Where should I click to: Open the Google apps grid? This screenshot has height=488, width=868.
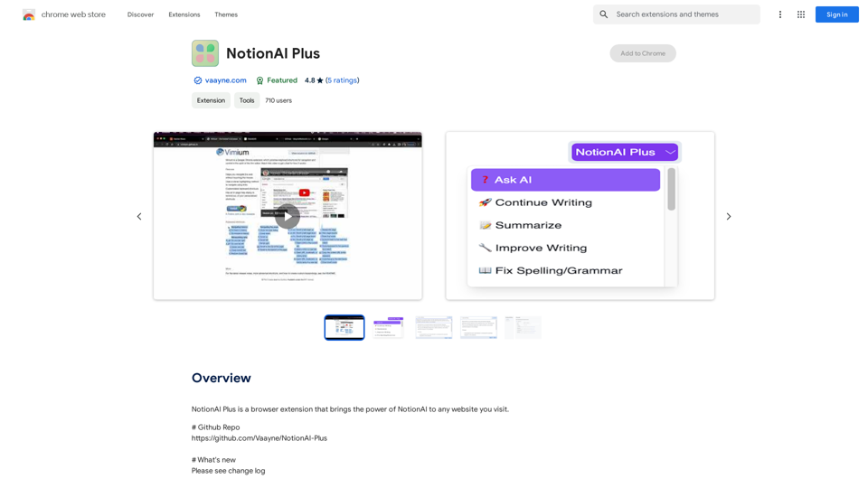pos(801,14)
